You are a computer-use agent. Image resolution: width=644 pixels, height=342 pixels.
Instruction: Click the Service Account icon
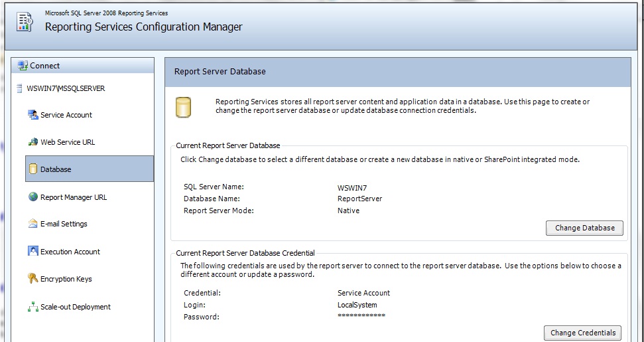[33, 115]
